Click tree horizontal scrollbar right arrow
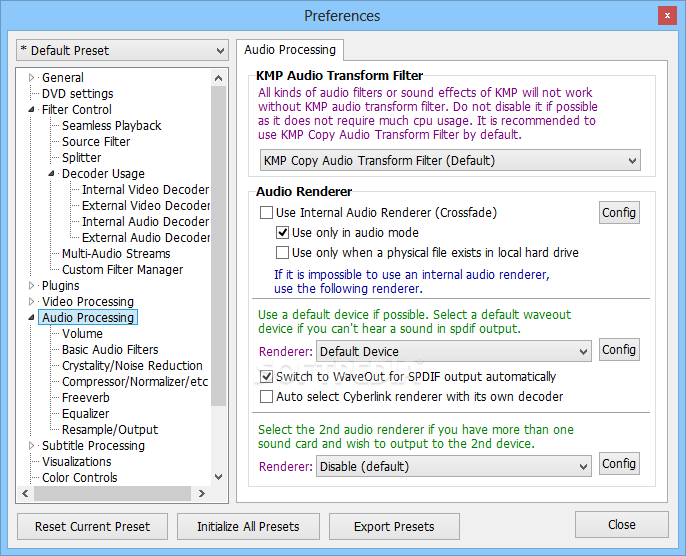686x556 pixels. (201, 494)
